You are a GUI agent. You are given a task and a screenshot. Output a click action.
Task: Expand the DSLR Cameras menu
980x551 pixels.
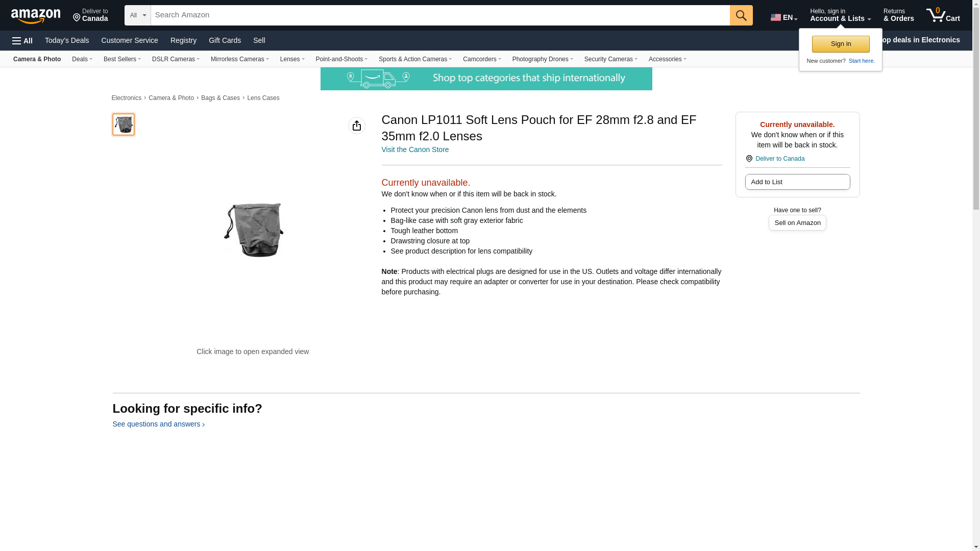(176, 59)
